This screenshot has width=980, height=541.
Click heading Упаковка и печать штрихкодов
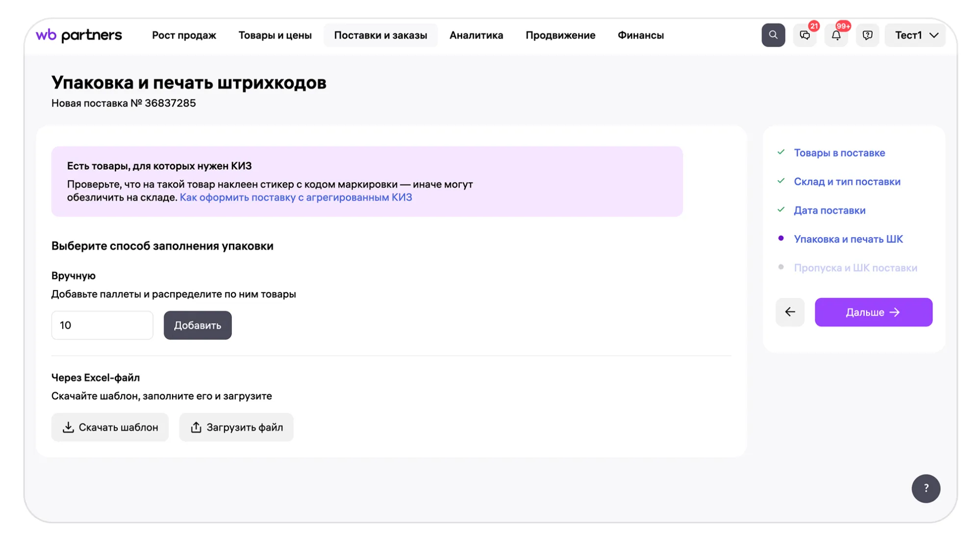(189, 83)
